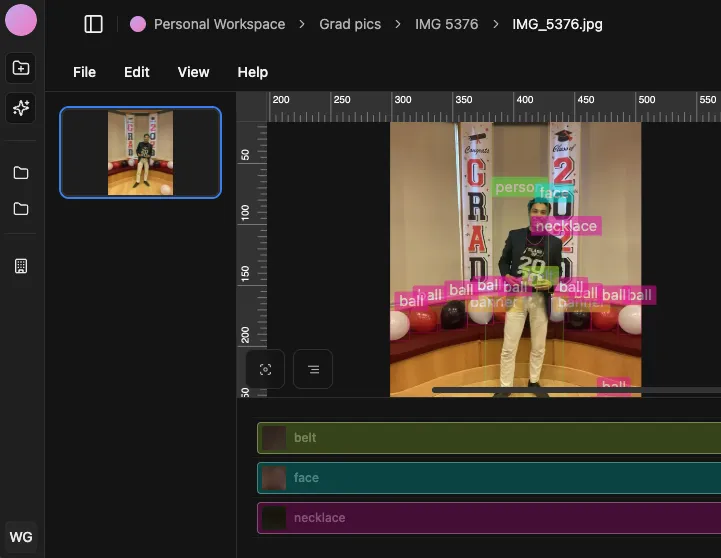This screenshot has height=558, width=721.
Task: Open the first folder icon in sidebar
Action: 21,173
